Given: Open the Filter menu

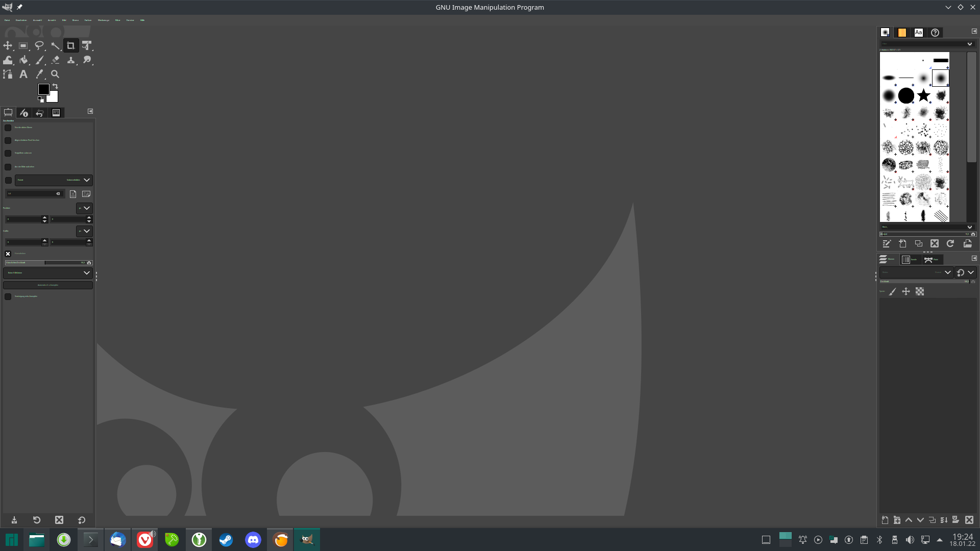Looking at the screenshot, I should [117, 20].
